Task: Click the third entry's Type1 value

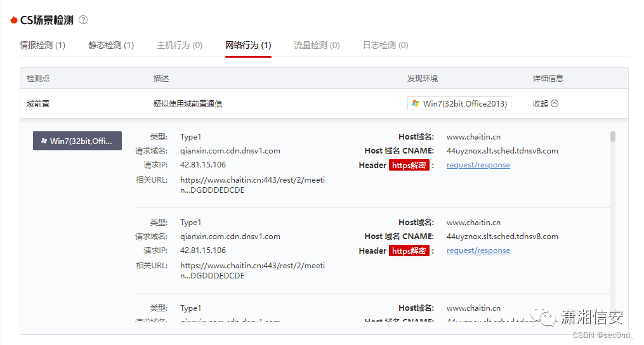Action: click(190, 308)
